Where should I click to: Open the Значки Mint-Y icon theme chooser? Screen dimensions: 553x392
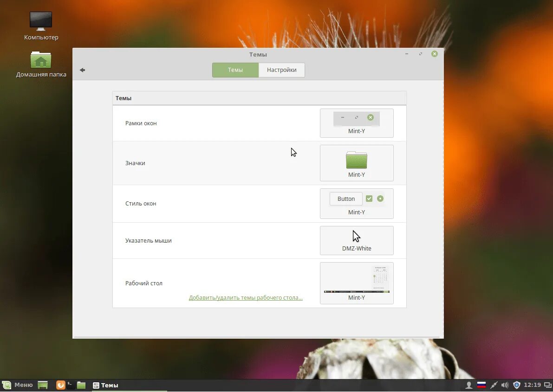click(357, 163)
